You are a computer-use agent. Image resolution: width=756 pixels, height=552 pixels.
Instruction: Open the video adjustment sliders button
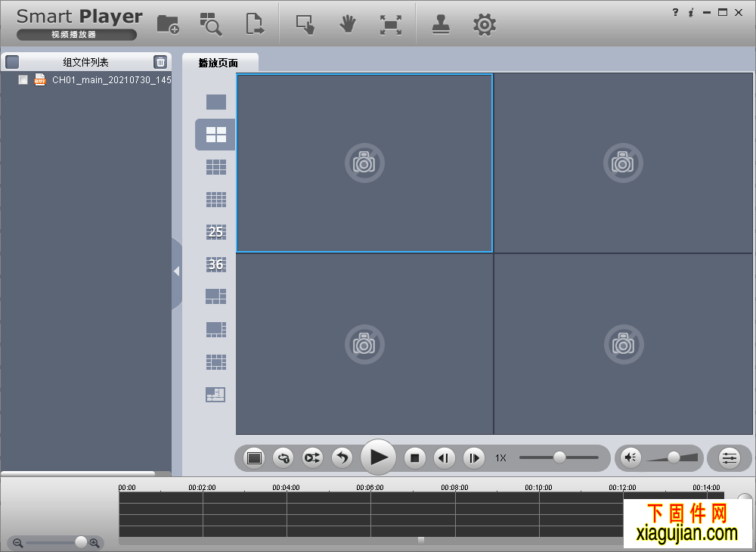pos(730,457)
